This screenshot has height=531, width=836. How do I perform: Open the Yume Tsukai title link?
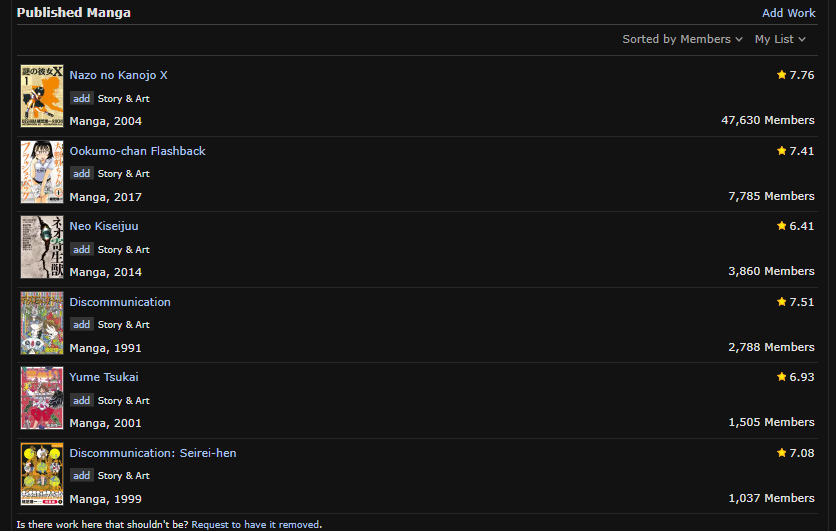point(104,377)
